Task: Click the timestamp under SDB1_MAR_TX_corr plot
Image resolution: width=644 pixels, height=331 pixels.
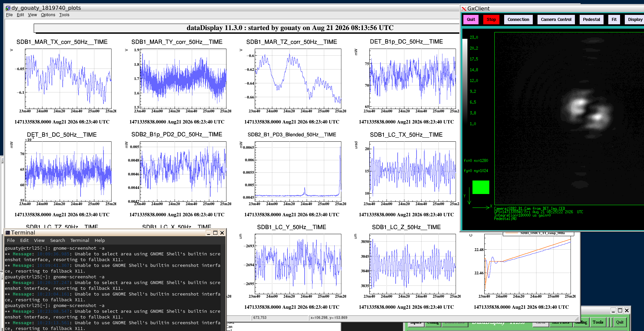Action: point(62,122)
